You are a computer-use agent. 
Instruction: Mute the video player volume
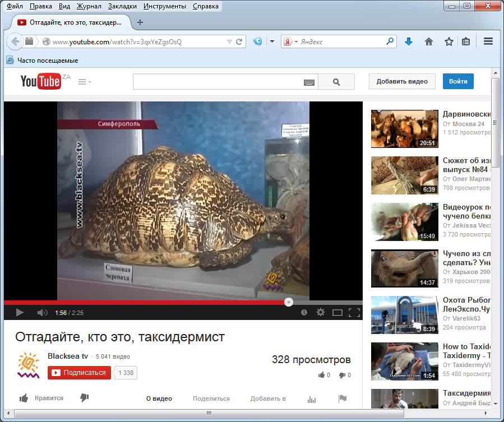pyautogui.click(x=42, y=313)
